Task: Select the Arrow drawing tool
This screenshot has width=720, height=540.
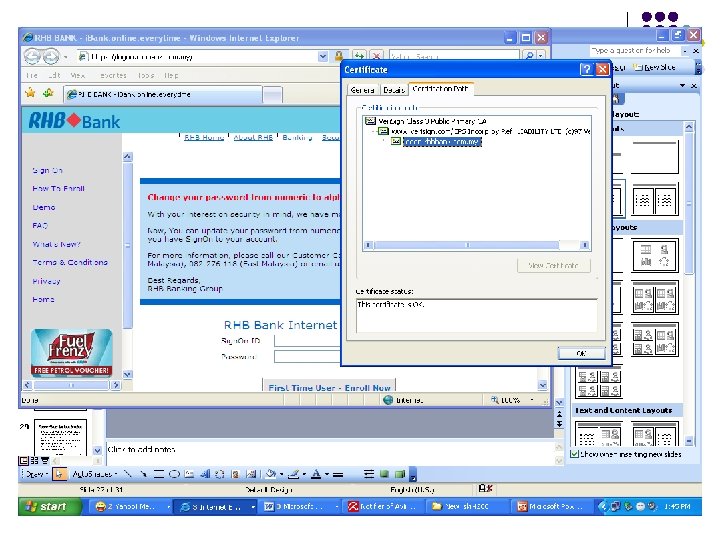Action: coord(143,474)
